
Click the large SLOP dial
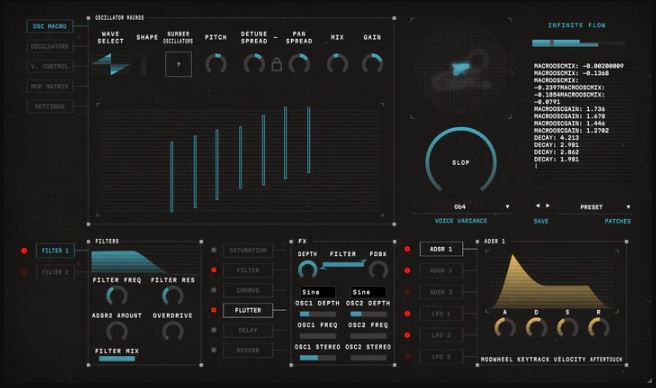coord(461,162)
